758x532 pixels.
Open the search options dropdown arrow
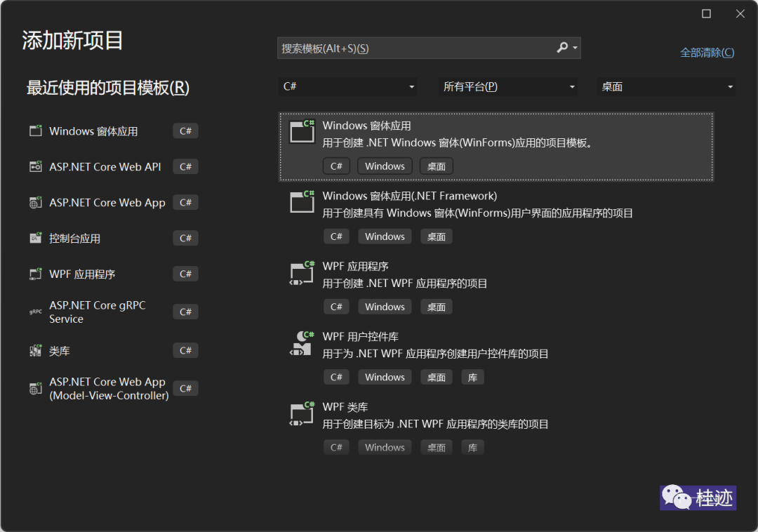pyautogui.click(x=576, y=48)
